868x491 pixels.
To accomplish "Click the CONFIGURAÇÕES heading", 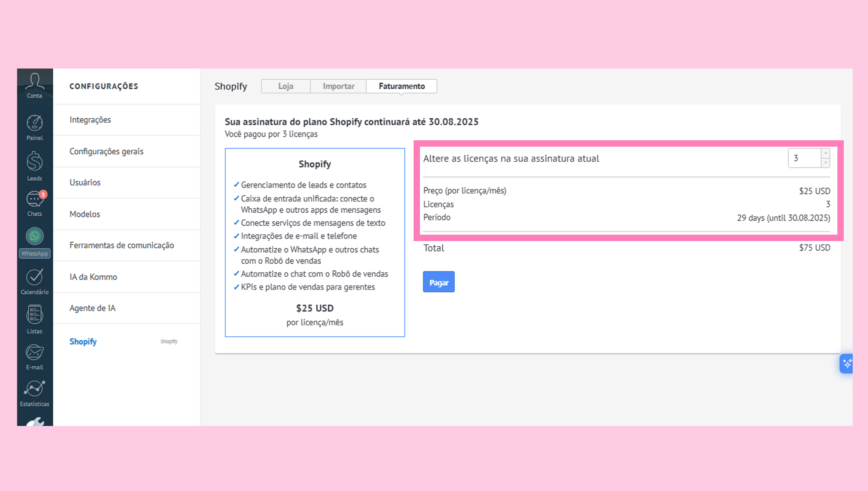I will tap(104, 86).
